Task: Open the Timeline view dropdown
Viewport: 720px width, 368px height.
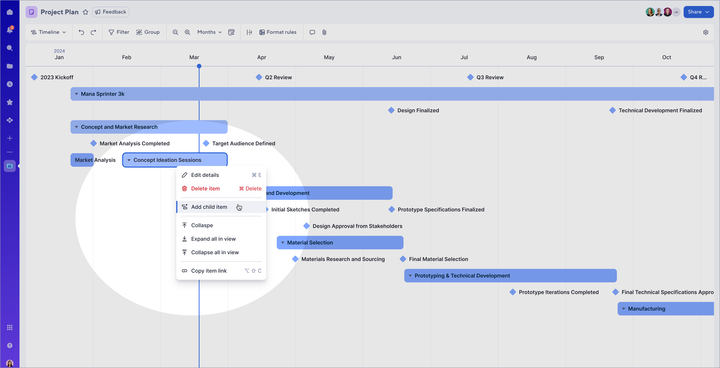Action: (x=48, y=32)
